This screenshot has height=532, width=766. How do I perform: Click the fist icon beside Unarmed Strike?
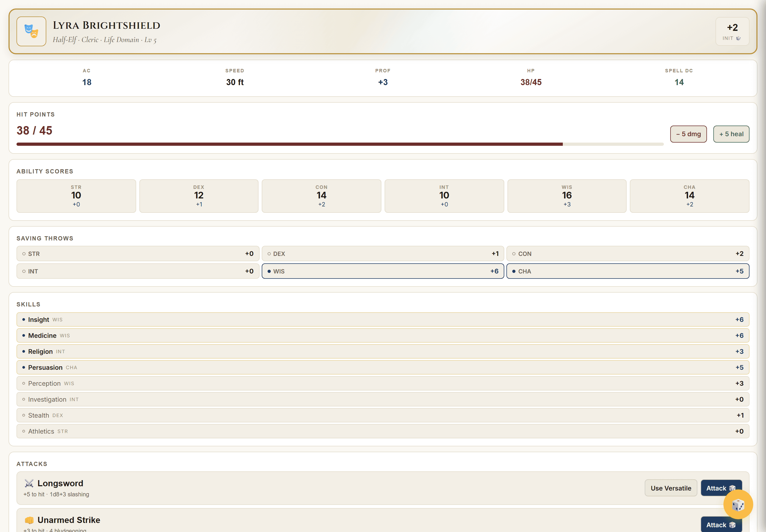pos(29,520)
